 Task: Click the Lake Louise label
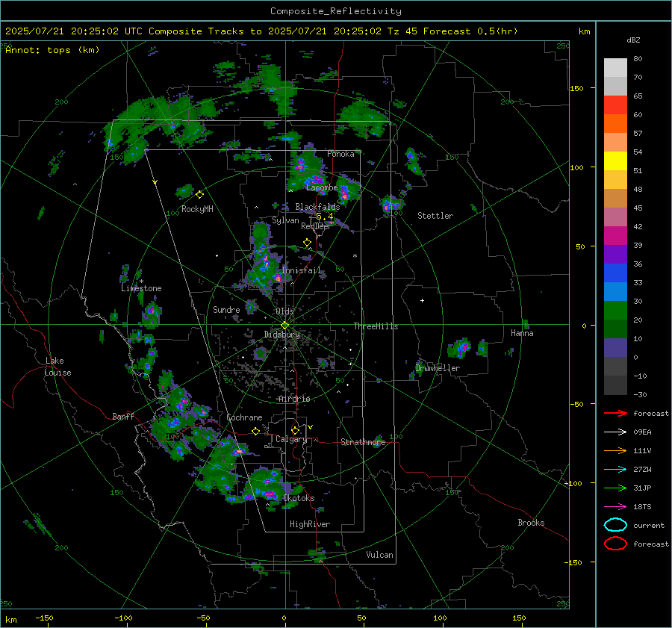point(58,367)
